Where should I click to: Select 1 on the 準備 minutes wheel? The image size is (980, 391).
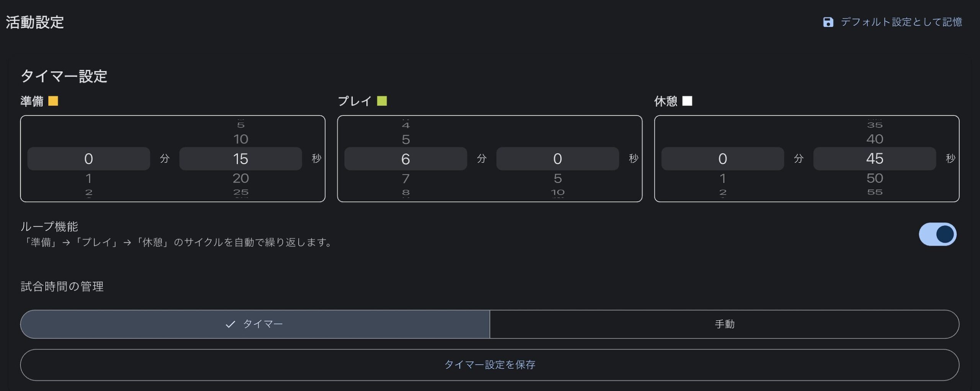pyautogui.click(x=89, y=178)
